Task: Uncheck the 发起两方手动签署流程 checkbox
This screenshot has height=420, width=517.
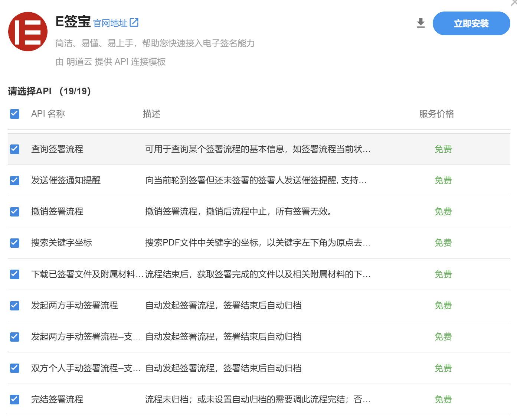Action: pos(14,305)
